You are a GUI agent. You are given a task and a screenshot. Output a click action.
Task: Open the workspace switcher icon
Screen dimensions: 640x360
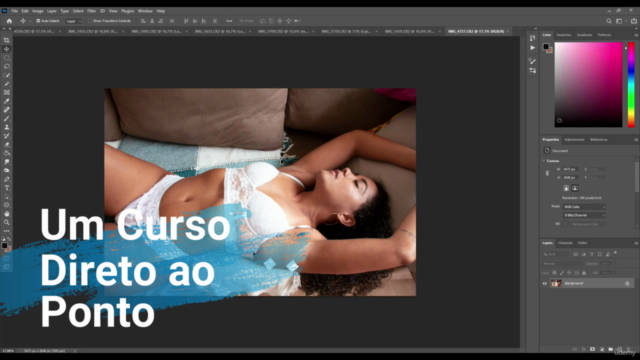click(619, 21)
